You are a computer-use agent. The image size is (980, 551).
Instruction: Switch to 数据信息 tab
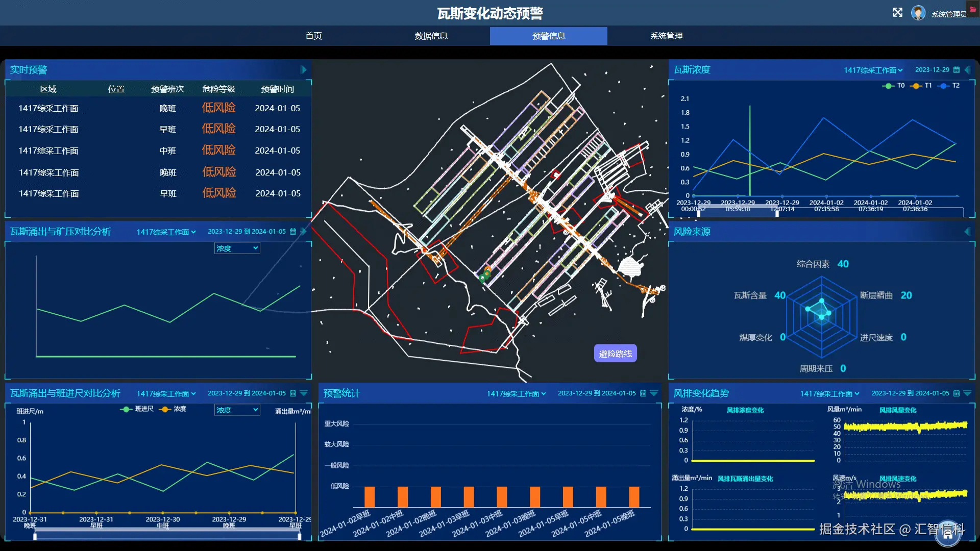pos(431,36)
